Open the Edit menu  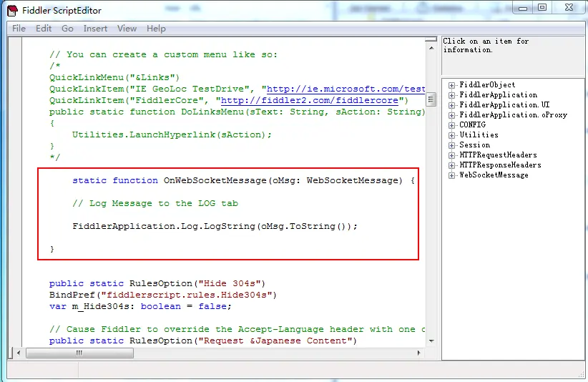coord(44,29)
